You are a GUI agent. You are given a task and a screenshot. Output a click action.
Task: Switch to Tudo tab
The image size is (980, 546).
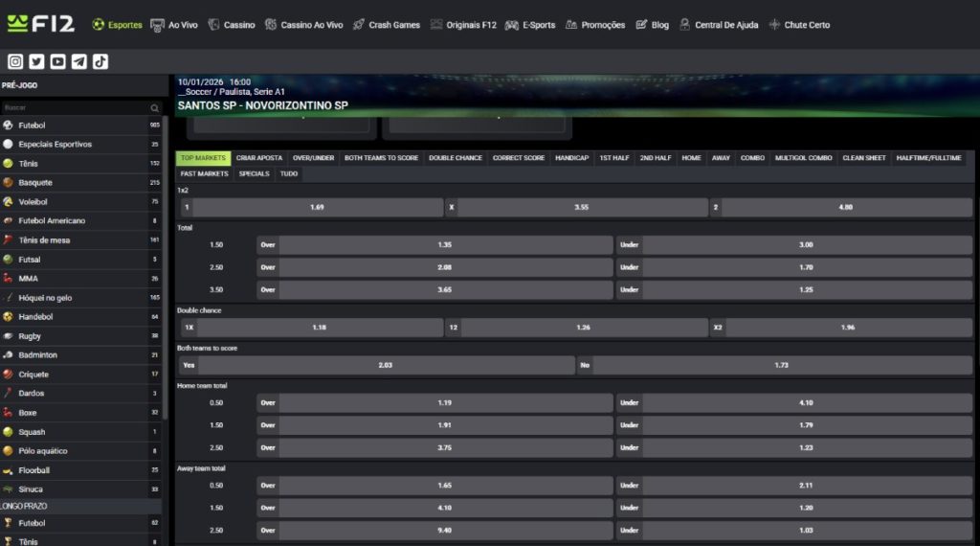289,174
